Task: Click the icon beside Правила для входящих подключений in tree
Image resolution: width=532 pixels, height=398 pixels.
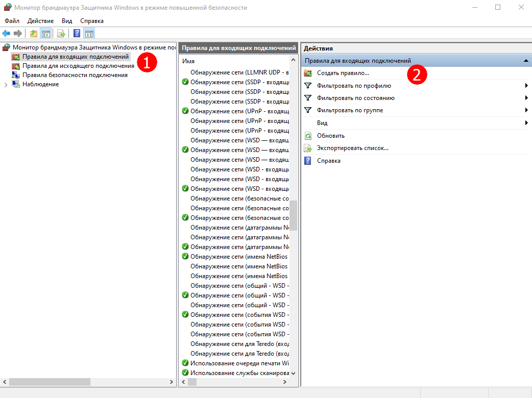Action: [x=16, y=57]
